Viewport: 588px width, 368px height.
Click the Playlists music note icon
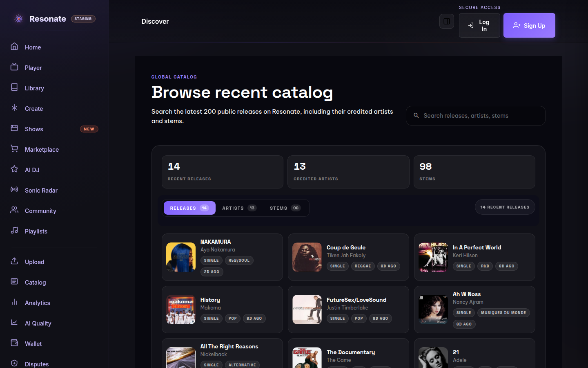click(14, 230)
